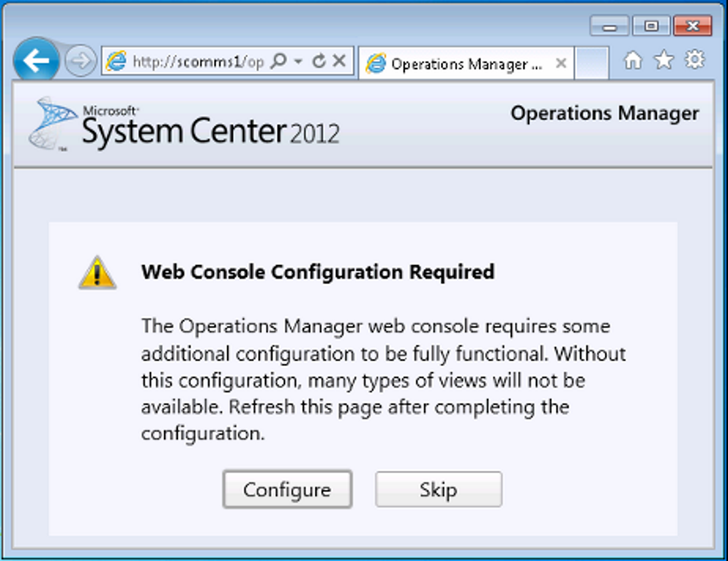
Task: Click the browser Forward arrow button
Action: pos(80,61)
